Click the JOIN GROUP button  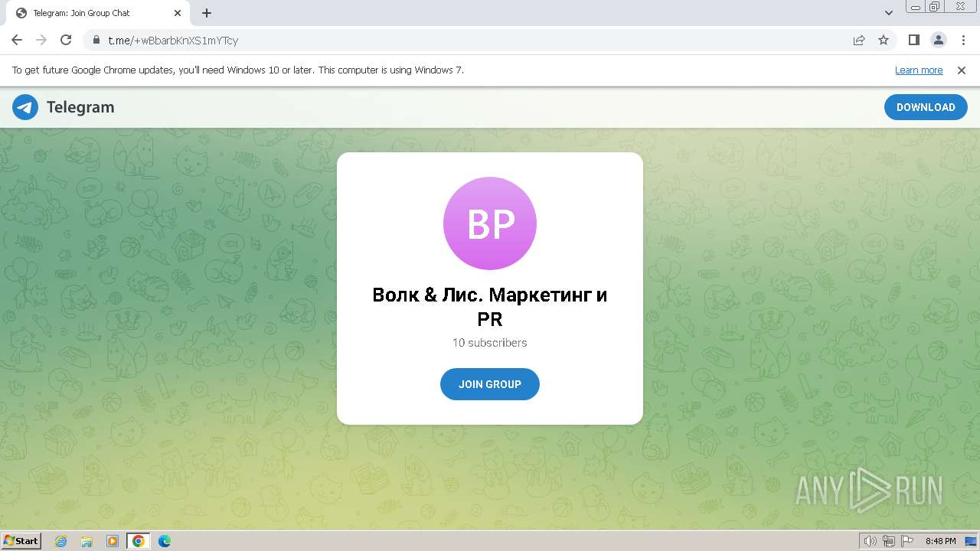pyautogui.click(x=490, y=384)
